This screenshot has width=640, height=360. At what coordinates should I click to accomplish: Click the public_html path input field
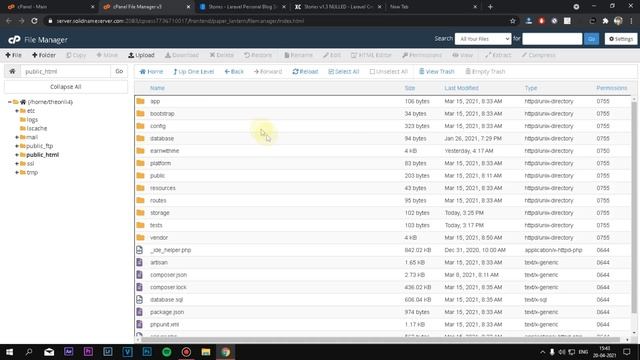(65, 71)
